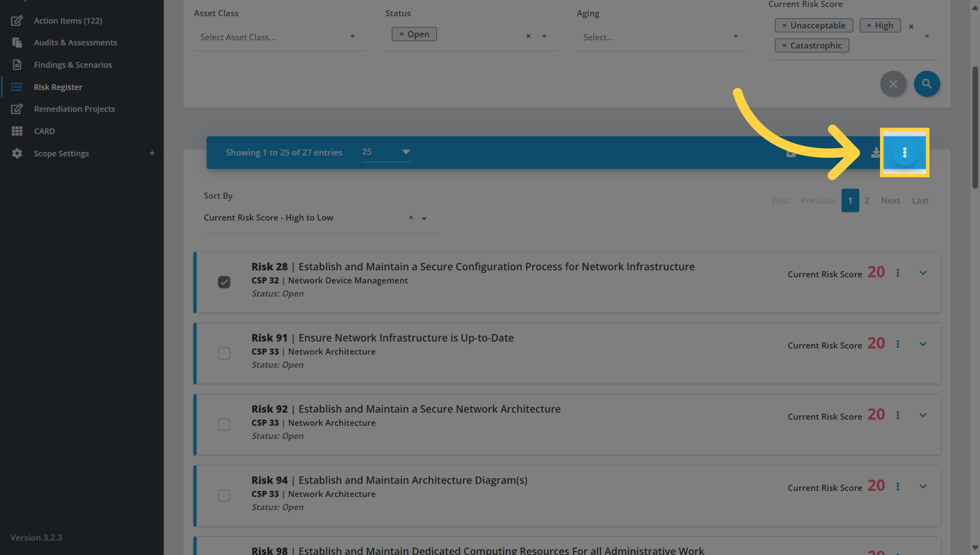Open Action Items (122) in sidebar
This screenshot has height=555, width=980.
tap(68, 21)
